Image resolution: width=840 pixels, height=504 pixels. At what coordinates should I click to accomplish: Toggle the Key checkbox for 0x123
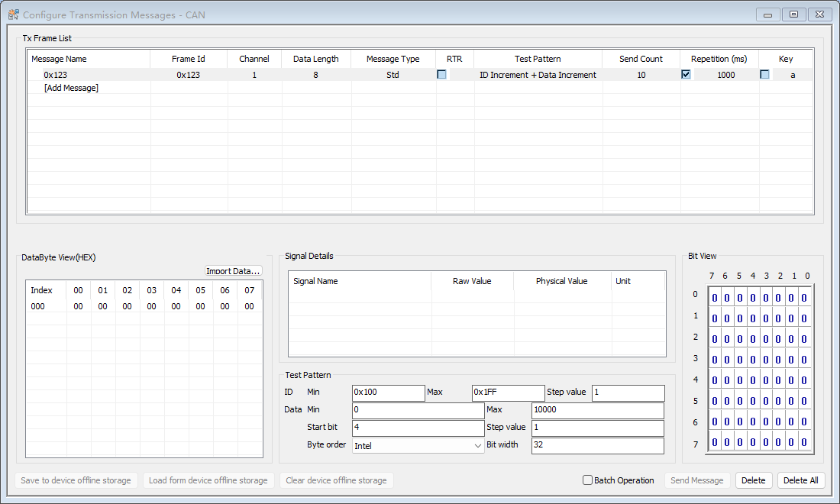click(x=764, y=74)
